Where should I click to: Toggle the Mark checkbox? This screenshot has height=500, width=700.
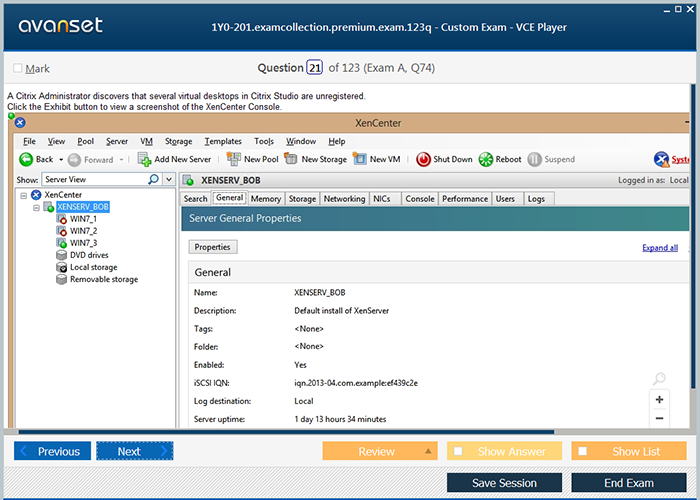coord(18,68)
